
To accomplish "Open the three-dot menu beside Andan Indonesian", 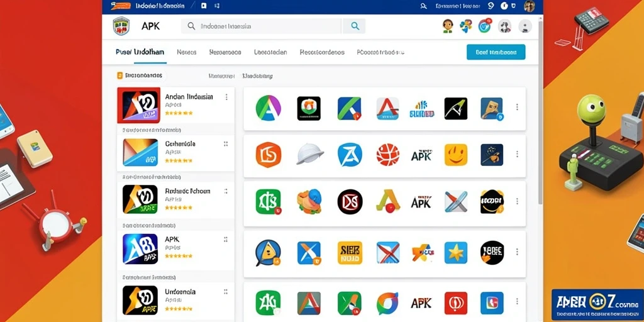I will 226,97.
